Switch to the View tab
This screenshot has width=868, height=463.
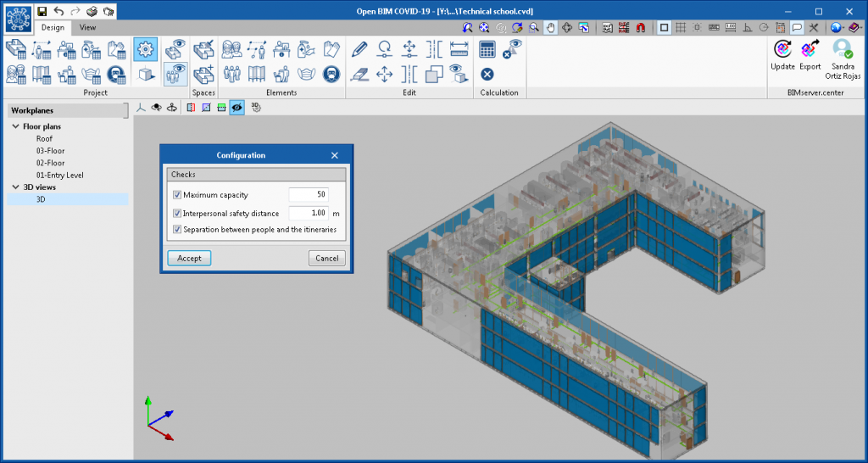(87, 27)
